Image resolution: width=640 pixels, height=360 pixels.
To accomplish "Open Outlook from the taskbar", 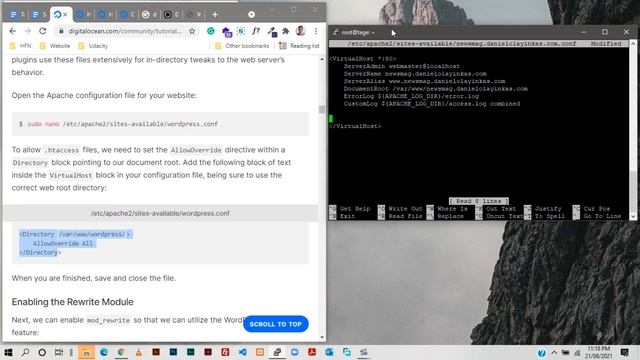I will pos(329,352).
